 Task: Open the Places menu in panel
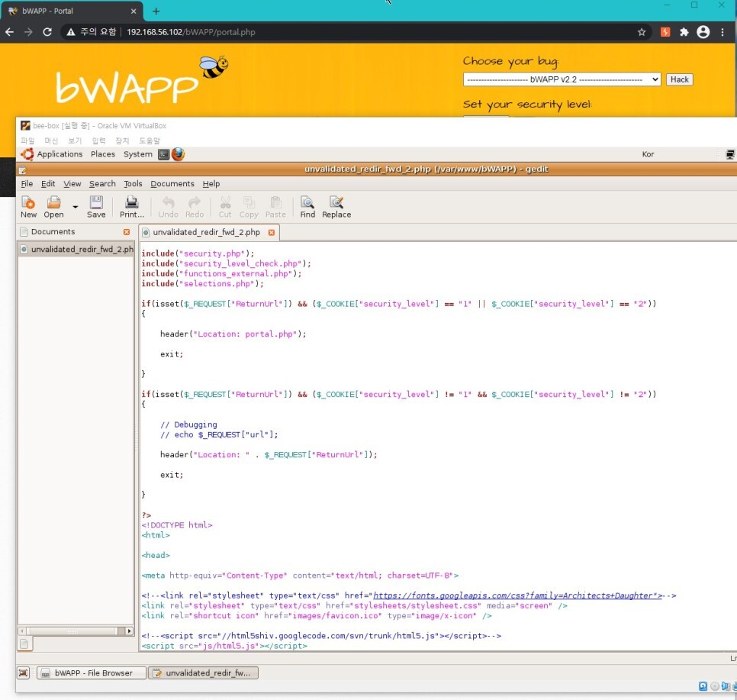pyautogui.click(x=103, y=154)
